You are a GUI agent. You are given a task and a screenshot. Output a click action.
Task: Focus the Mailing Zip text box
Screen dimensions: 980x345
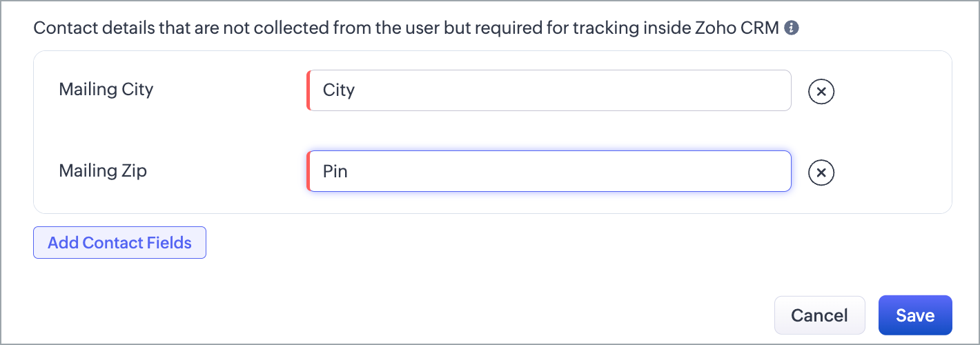(549, 171)
